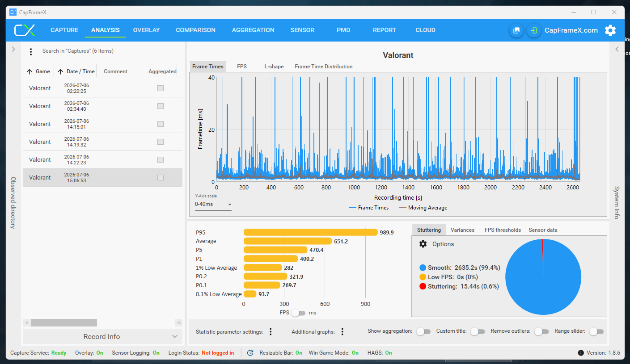Viewport: 630px width, 364px height.
Task: Open the Frame Time Distribution tab
Action: coord(324,67)
